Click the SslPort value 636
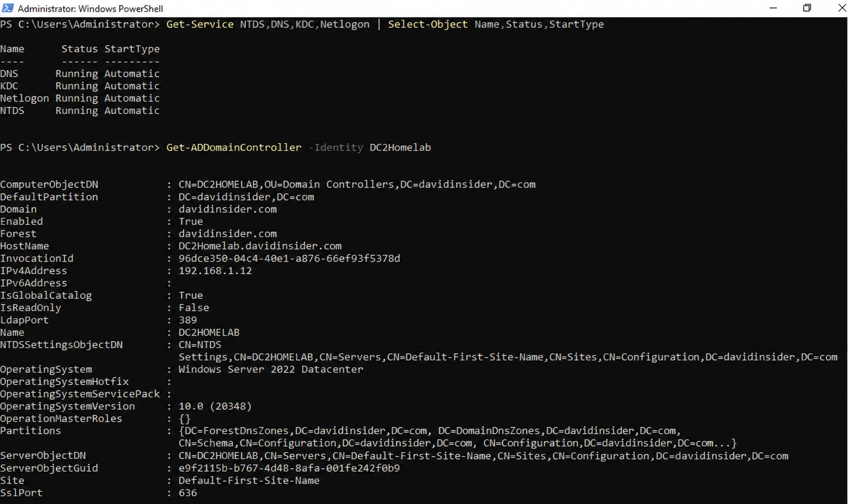848x504 pixels. click(x=188, y=493)
